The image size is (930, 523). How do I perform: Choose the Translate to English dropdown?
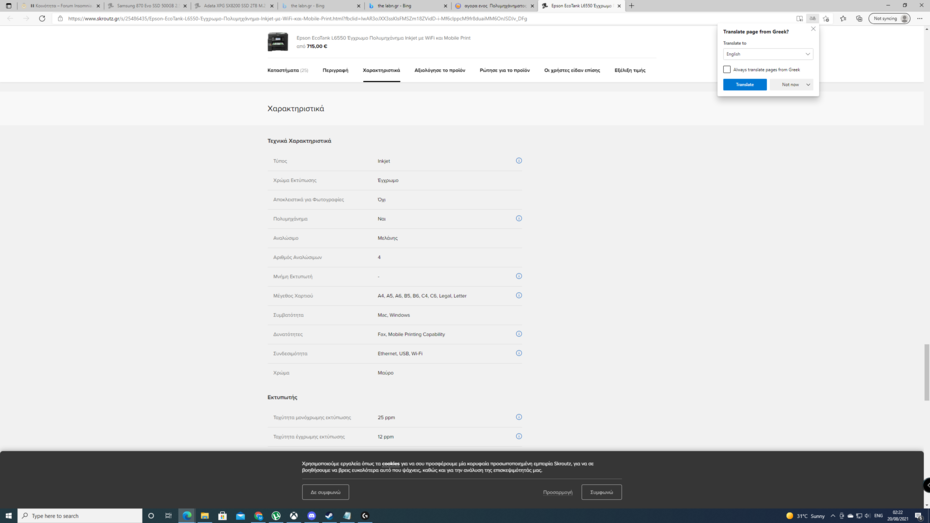(767, 54)
